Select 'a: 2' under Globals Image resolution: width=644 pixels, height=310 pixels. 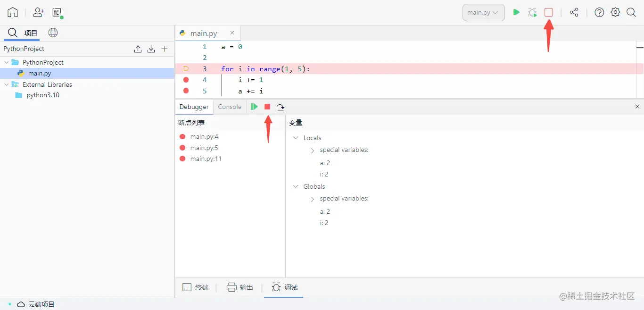click(325, 211)
